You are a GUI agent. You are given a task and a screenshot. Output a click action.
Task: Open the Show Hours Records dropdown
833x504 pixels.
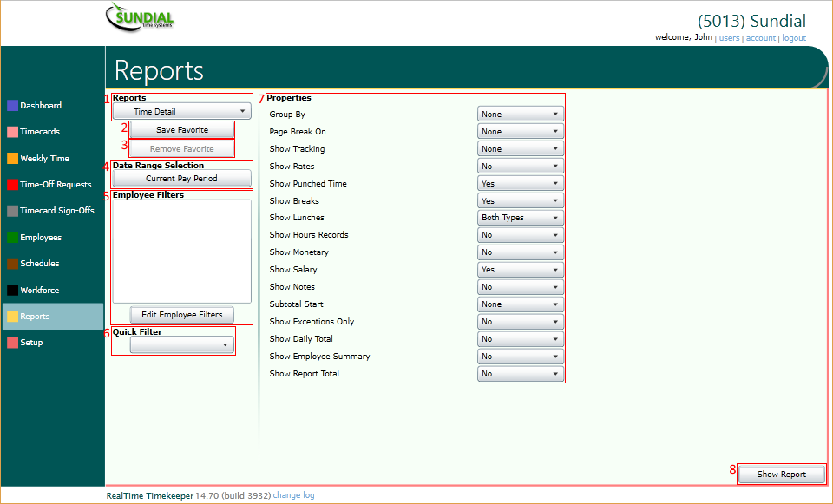520,235
